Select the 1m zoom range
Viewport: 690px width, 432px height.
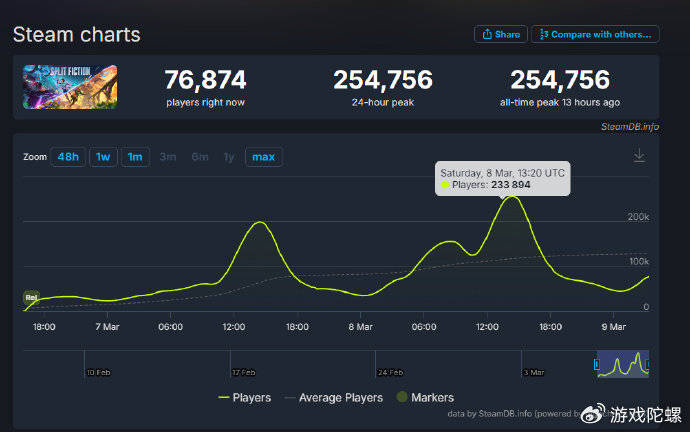point(135,157)
